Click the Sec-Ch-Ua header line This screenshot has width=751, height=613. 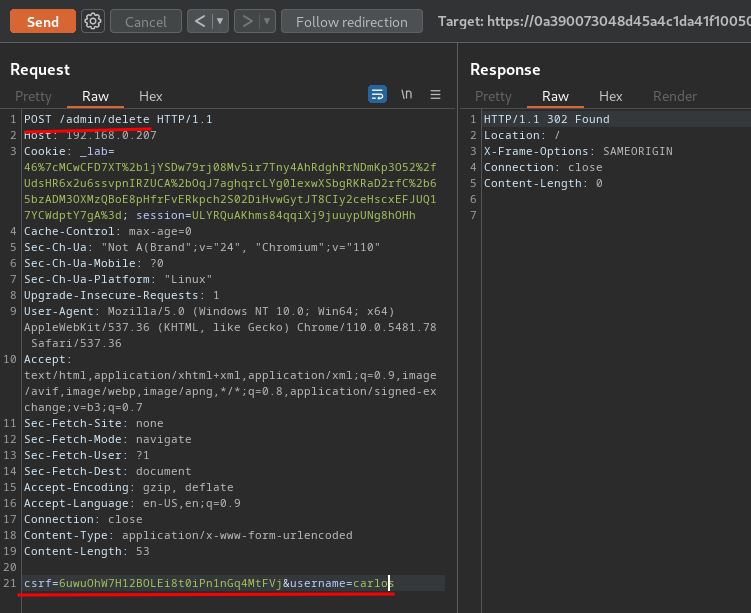202,248
